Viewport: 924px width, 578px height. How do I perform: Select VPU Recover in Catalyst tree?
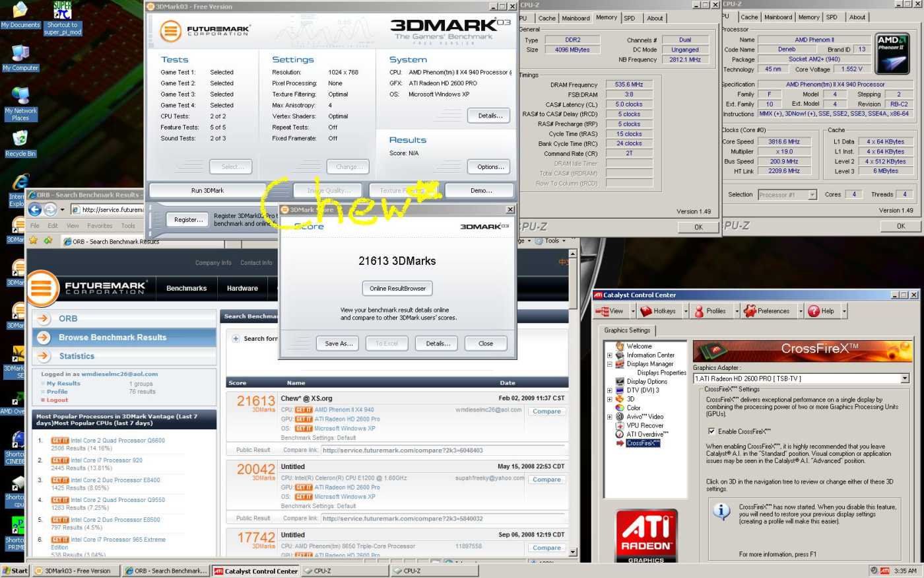pyautogui.click(x=645, y=425)
